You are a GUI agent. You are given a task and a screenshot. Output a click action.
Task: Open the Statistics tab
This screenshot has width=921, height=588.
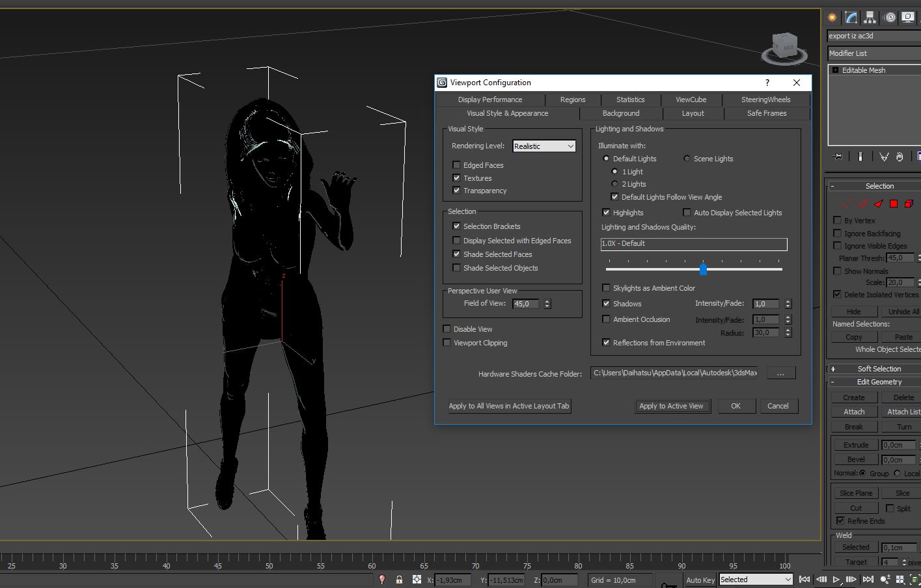630,100
